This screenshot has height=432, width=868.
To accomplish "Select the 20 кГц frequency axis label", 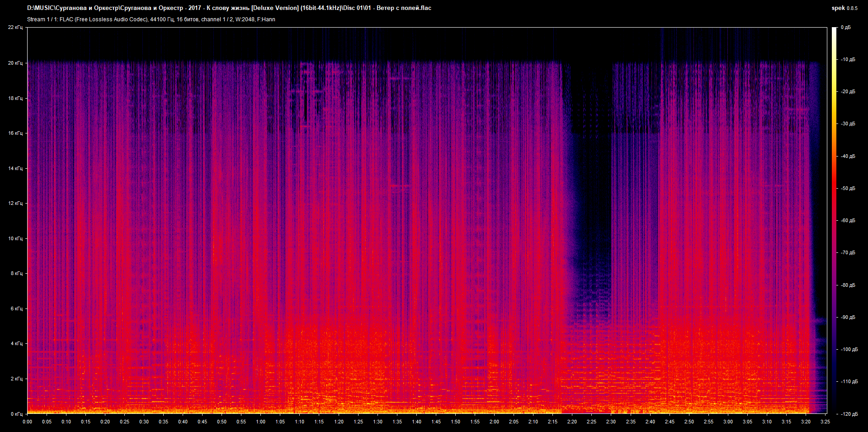I will pyautogui.click(x=15, y=63).
